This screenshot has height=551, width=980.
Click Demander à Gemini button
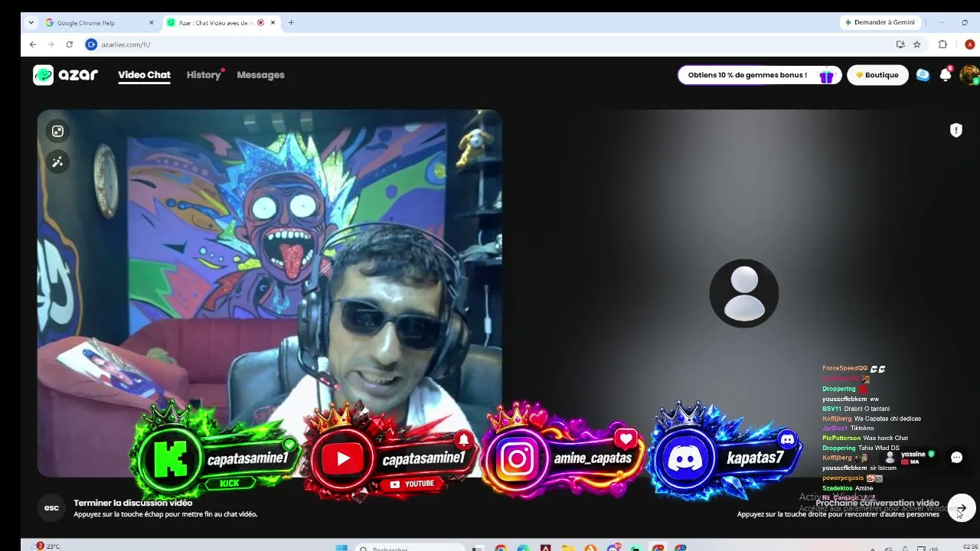(880, 23)
